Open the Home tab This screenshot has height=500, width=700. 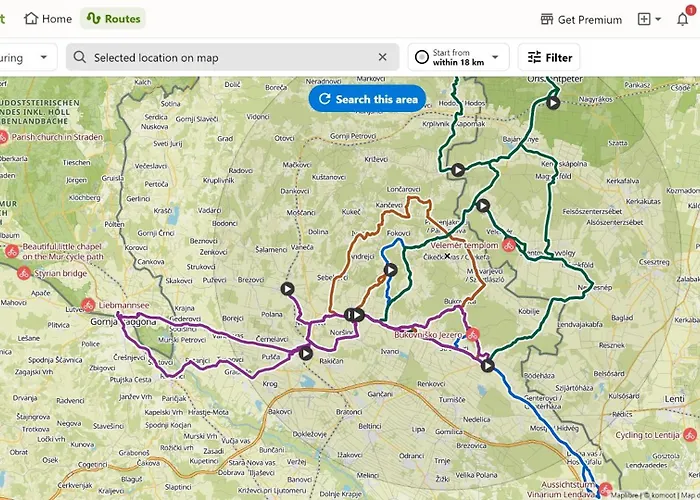coord(48,19)
